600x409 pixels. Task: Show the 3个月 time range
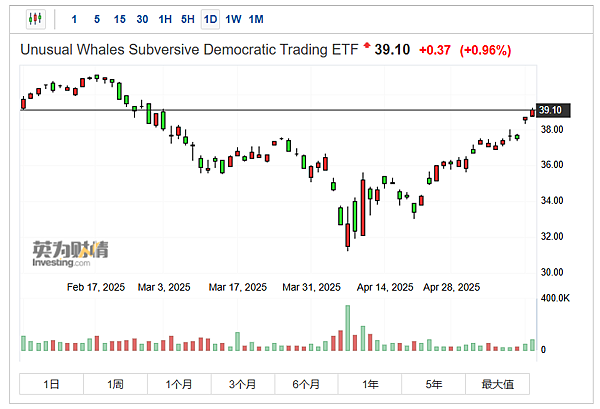[x=243, y=384]
